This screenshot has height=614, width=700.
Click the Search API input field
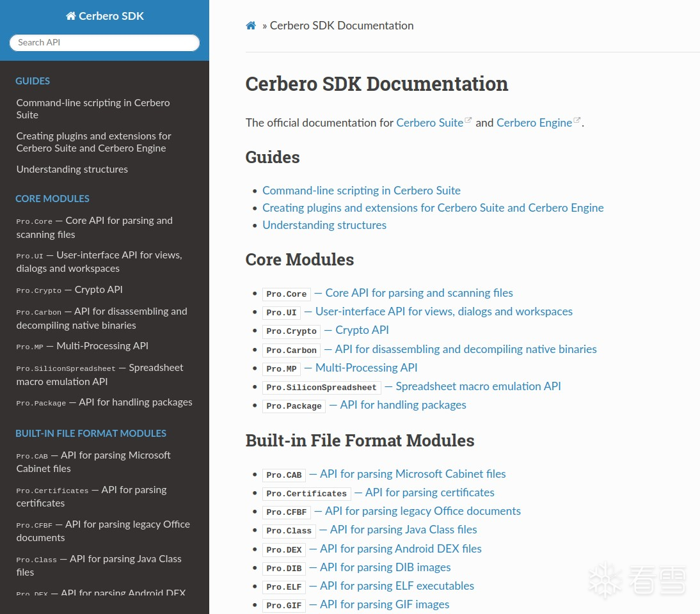(x=104, y=42)
